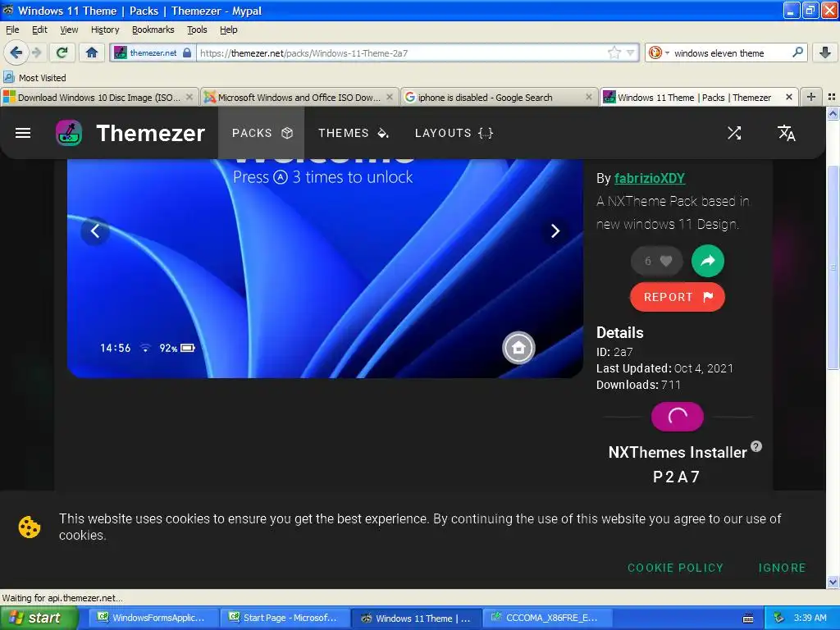The image size is (840, 630).
Task: Bookmark this page with star icon
Action: tap(614, 52)
